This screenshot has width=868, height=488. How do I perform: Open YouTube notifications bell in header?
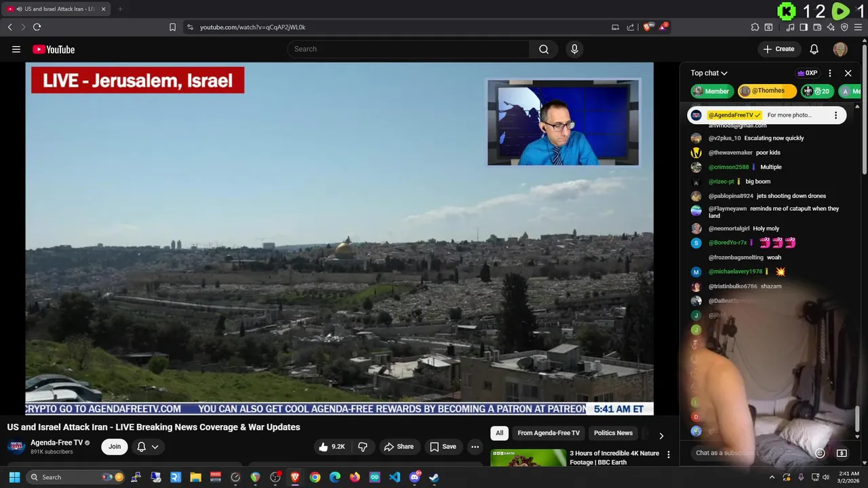point(814,49)
